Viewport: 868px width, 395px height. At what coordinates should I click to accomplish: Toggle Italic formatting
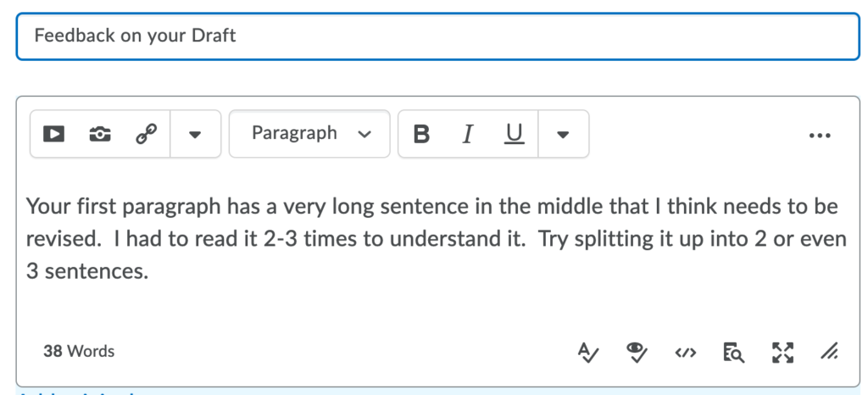point(467,134)
